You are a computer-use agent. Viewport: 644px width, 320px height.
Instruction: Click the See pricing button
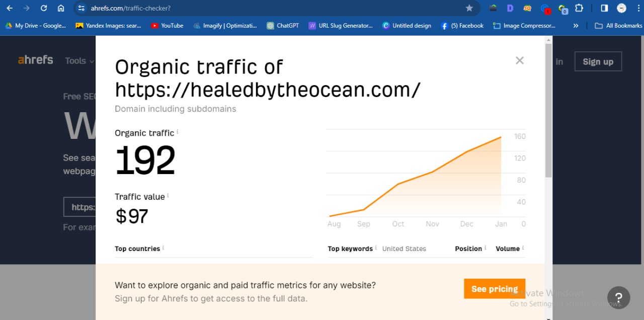494,289
